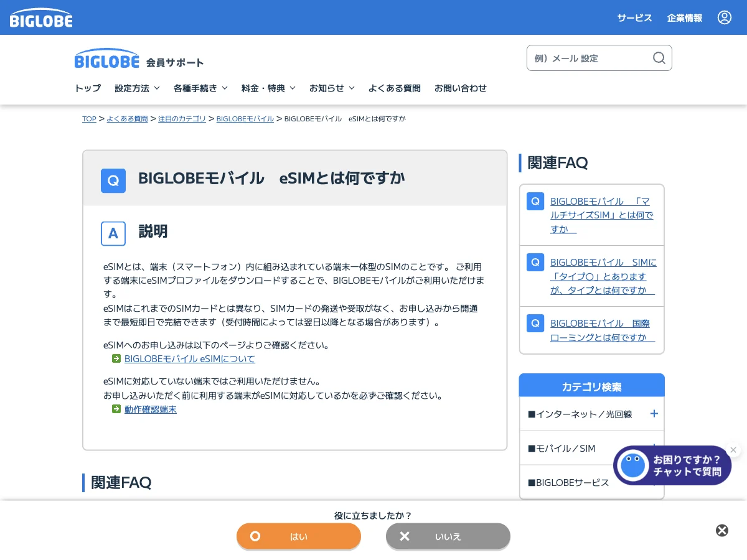This screenshot has height=560, width=747.
Task: Dismiss the feedback bar with X icon
Action: (x=722, y=530)
